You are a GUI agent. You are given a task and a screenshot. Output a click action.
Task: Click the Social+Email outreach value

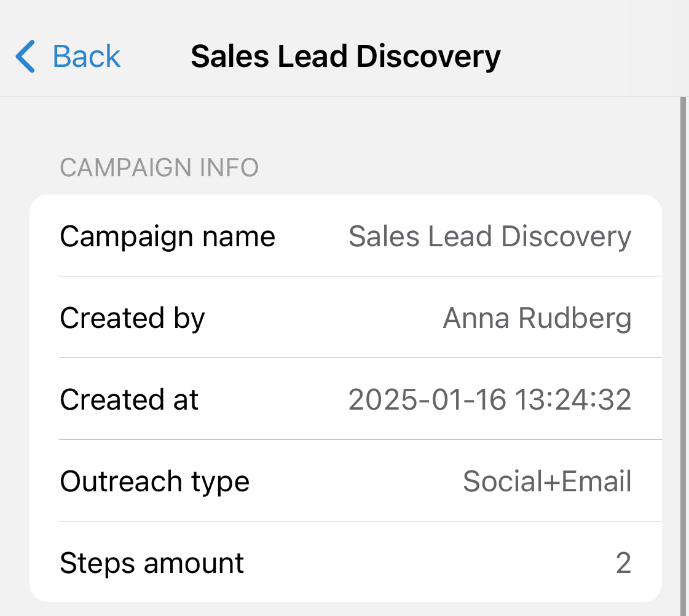pos(547,481)
